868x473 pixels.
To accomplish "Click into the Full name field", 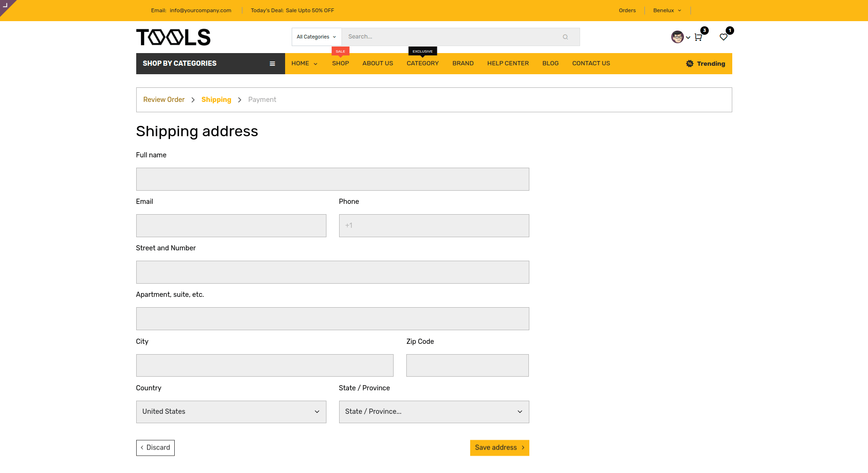I will (333, 179).
